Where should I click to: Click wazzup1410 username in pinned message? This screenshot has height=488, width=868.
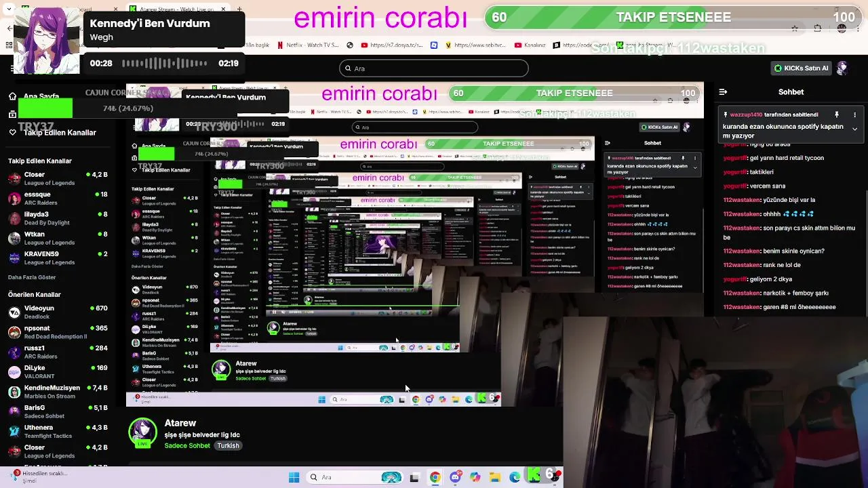point(746,115)
